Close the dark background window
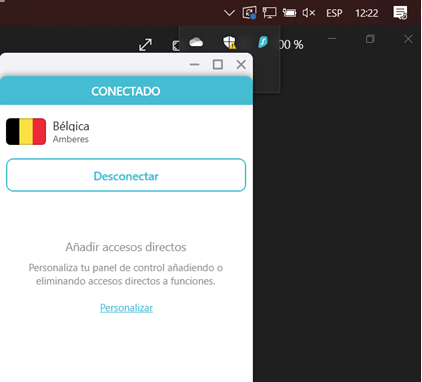Image resolution: width=422 pixels, height=382 pixels. point(408,39)
